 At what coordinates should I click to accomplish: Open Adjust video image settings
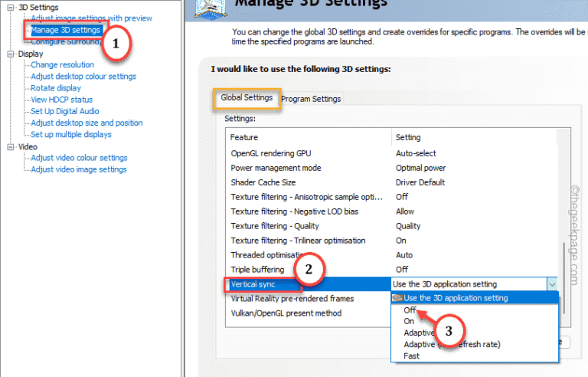(x=79, y=169)
